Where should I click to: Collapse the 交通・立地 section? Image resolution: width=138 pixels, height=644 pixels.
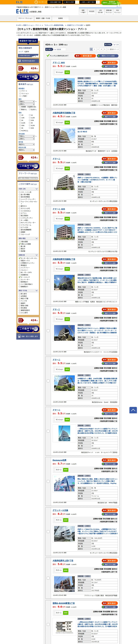(x=28, y=189)
